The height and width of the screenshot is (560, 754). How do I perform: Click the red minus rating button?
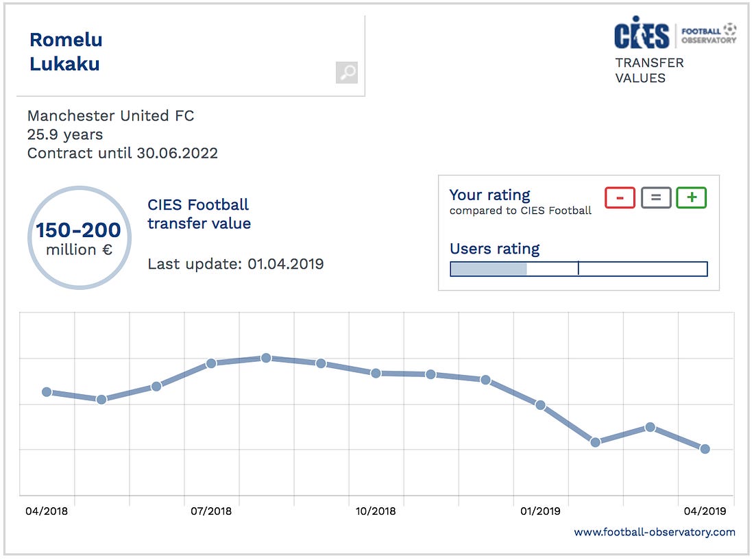pos(620,197)
